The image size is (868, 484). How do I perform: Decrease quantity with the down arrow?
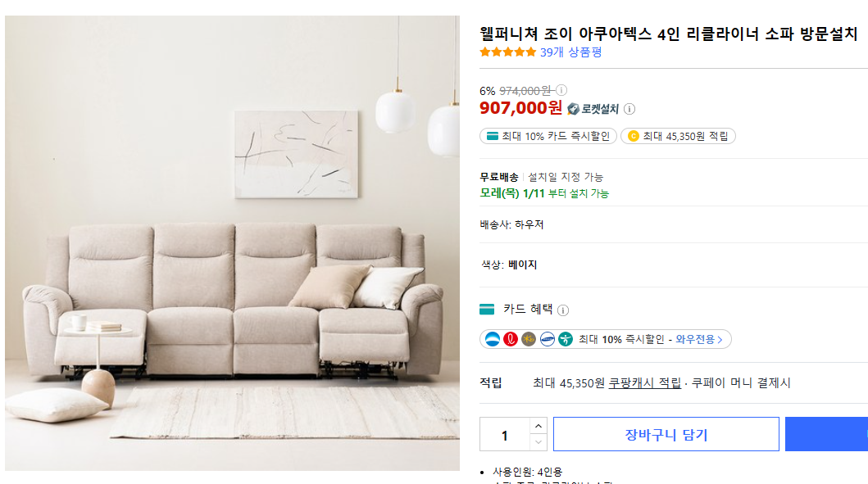539,442
